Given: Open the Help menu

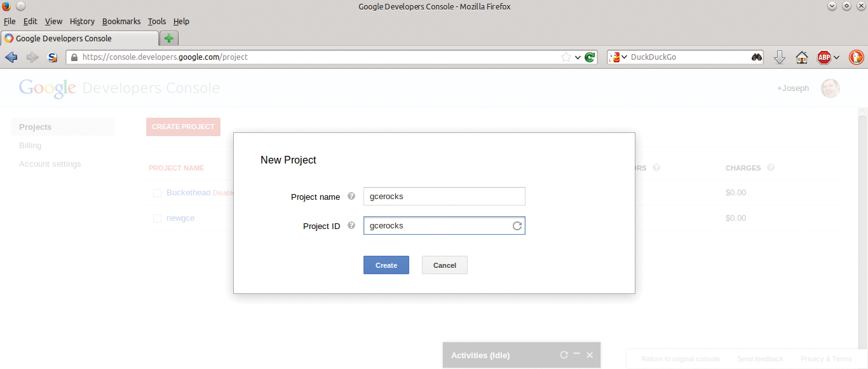Looking at the screenshot, I should (x=181, y=21).
